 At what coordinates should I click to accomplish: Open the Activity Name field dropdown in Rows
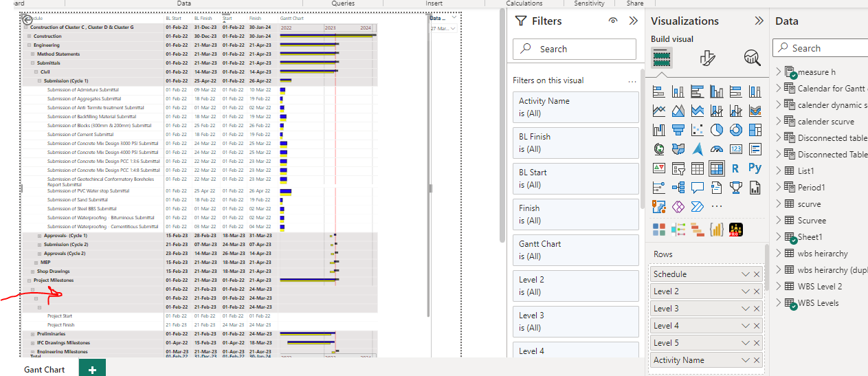[x=746, y=360]
